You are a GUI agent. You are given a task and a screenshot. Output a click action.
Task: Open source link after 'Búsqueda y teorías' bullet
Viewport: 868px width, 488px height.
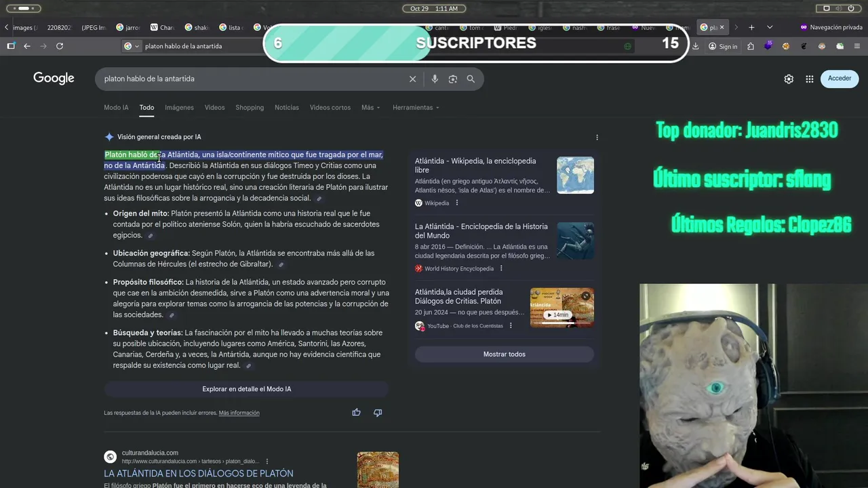pyautogui.click(x=249, y=366)
